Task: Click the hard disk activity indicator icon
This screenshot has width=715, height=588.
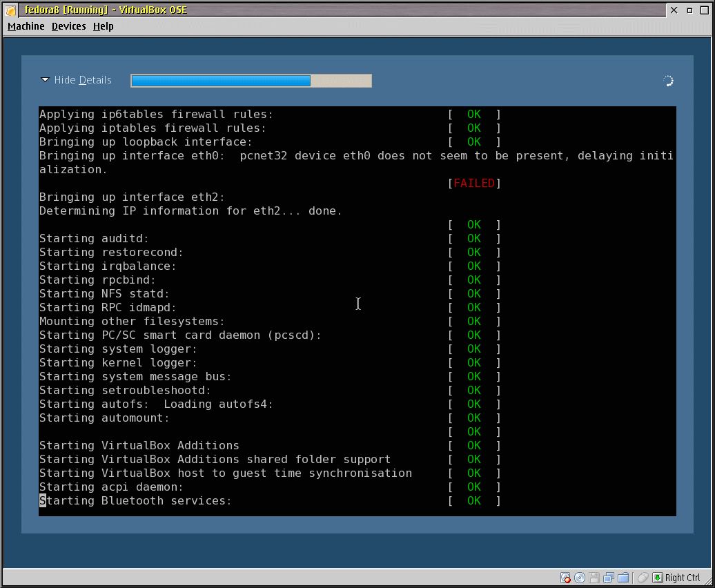Action: [565, 578]
